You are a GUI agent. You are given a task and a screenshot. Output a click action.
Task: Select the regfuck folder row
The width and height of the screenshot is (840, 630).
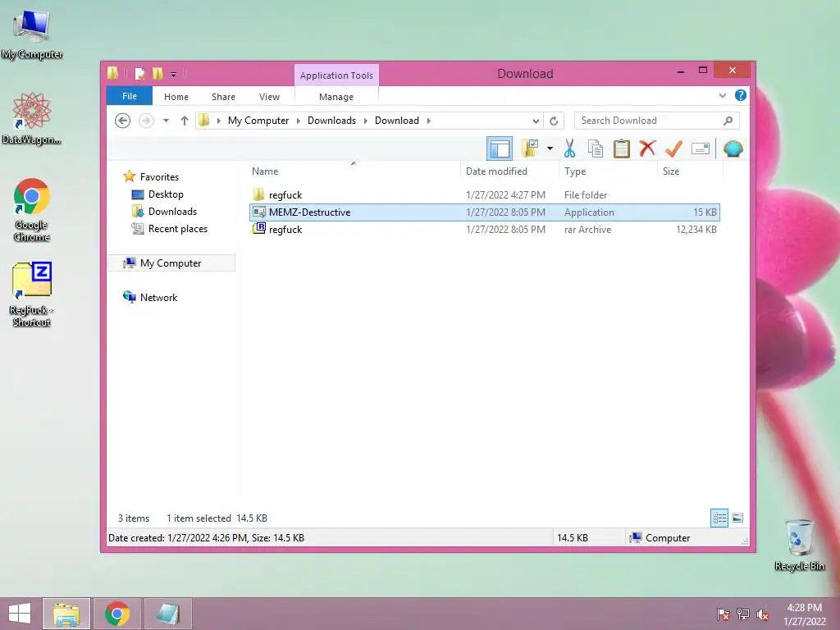pos(484,195)
